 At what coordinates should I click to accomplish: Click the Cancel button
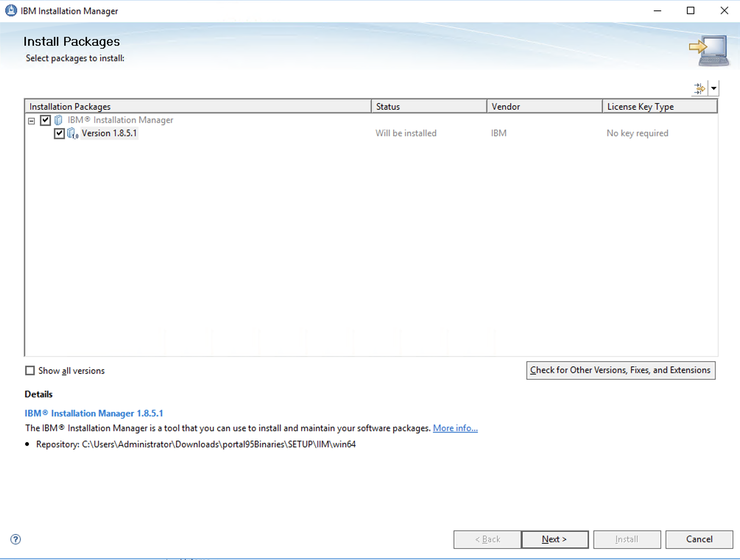pos(699,539)
